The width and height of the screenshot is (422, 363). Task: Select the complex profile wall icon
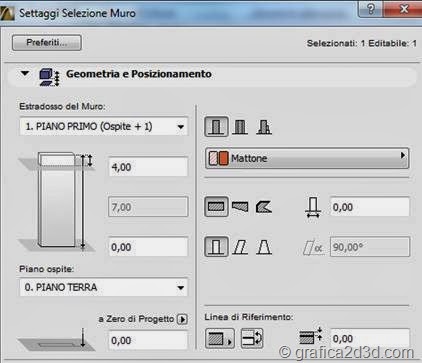[264, 127]
